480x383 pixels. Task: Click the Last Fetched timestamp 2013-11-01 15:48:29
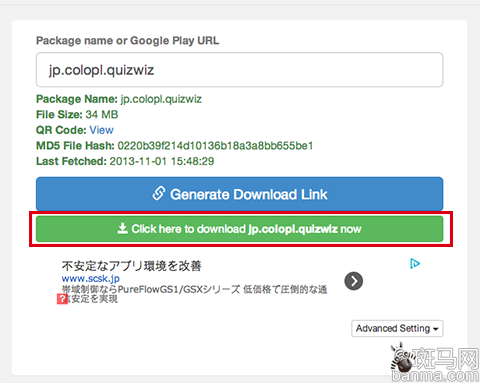click(162, 161)
